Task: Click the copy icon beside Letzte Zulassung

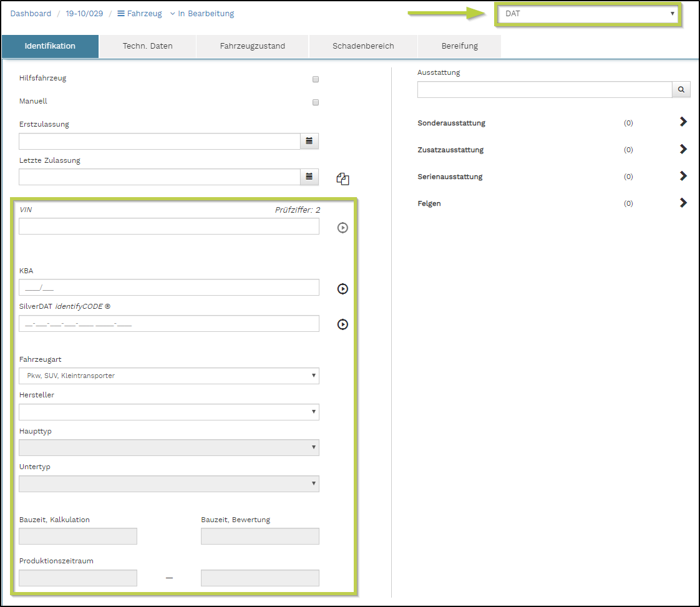Action: coord(343,179)
